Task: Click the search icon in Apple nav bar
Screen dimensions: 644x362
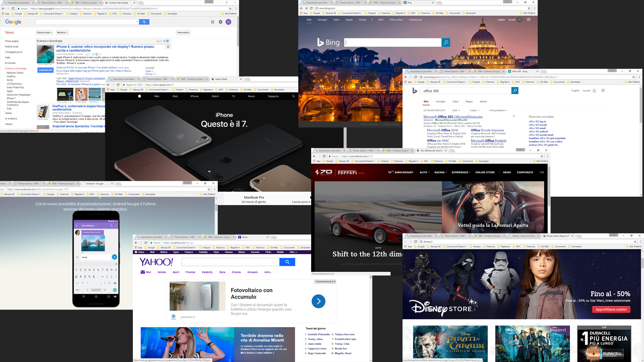Action: pyautogui.click(x=293, y=96)
